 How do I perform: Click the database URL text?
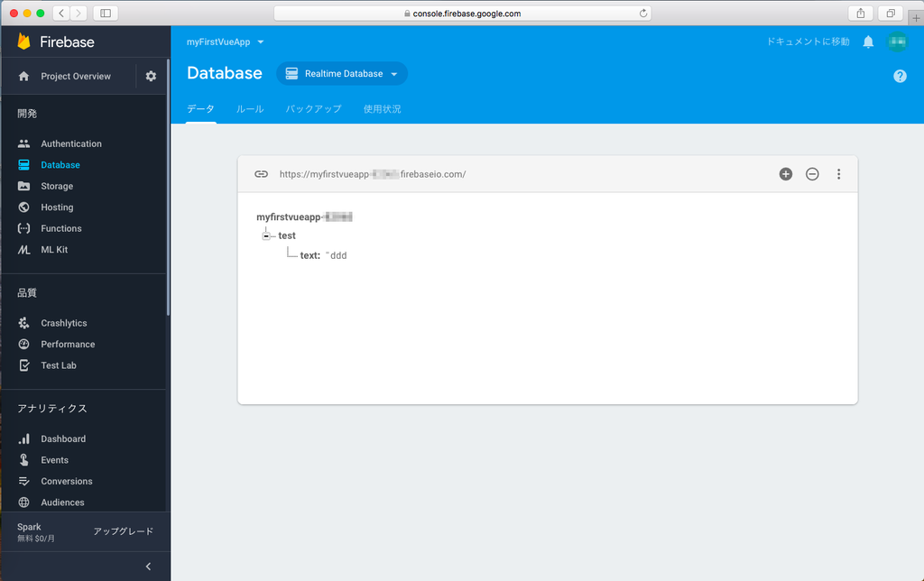point(373,174)
